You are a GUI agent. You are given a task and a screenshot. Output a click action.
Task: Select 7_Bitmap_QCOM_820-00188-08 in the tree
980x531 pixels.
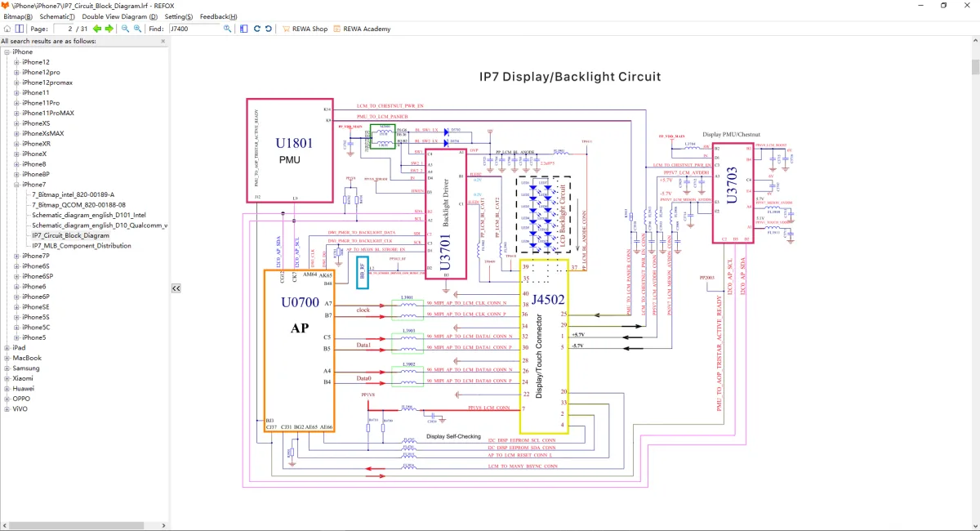click(x=78, y=205)
